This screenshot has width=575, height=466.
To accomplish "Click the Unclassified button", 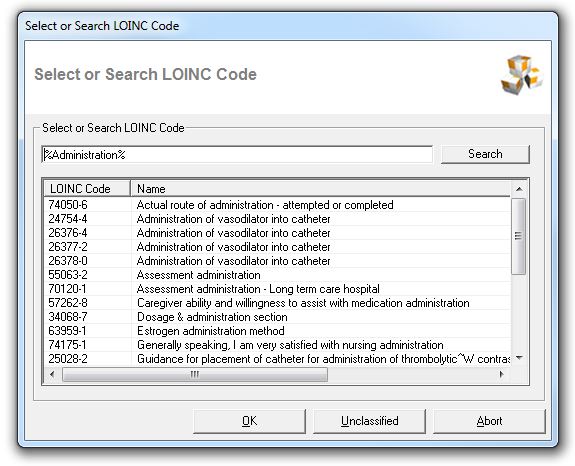I will pyautogui.click(x=369, y=421).
